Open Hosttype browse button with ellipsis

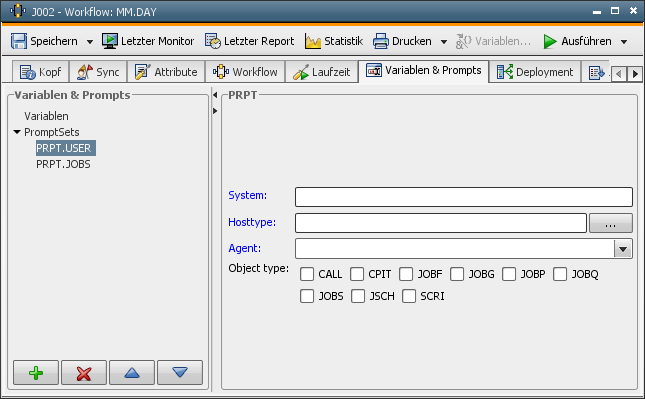611,223
